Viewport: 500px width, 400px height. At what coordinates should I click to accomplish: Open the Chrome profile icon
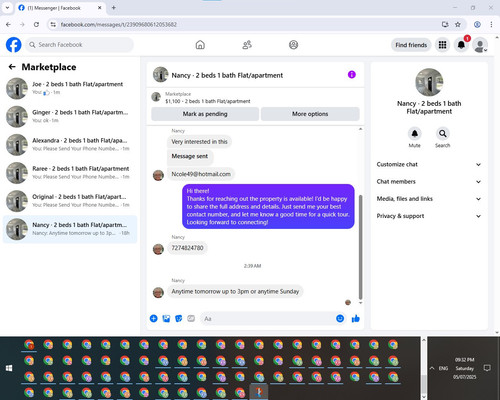pos(477,24)
